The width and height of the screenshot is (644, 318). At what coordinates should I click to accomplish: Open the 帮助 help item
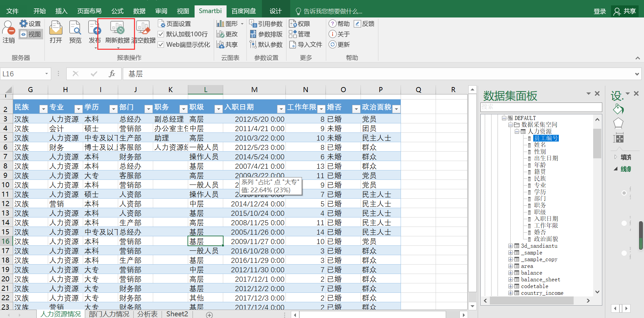tap(339, 24)
